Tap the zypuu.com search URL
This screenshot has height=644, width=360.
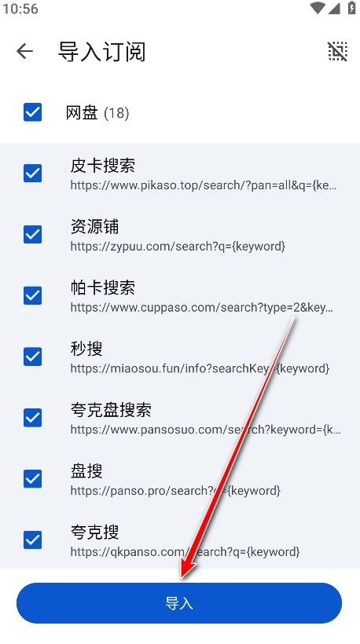(178, 247)
